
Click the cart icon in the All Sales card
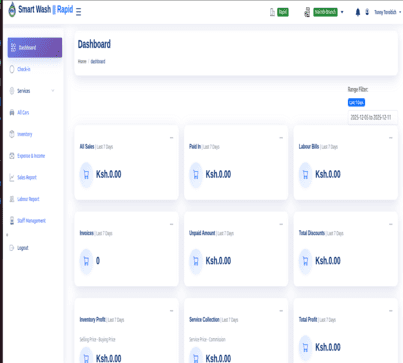(86, 175)
